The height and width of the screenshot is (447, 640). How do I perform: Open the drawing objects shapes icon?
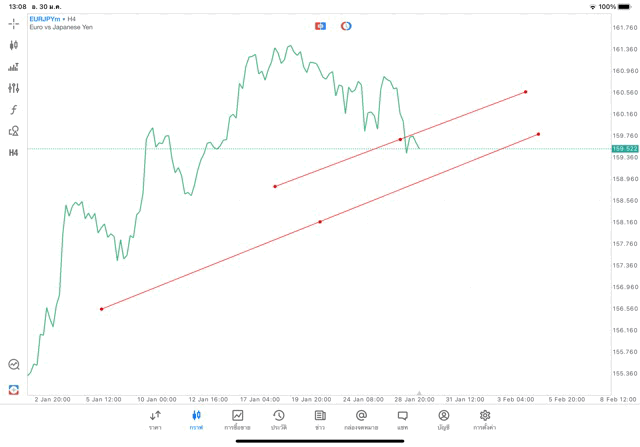14,131
